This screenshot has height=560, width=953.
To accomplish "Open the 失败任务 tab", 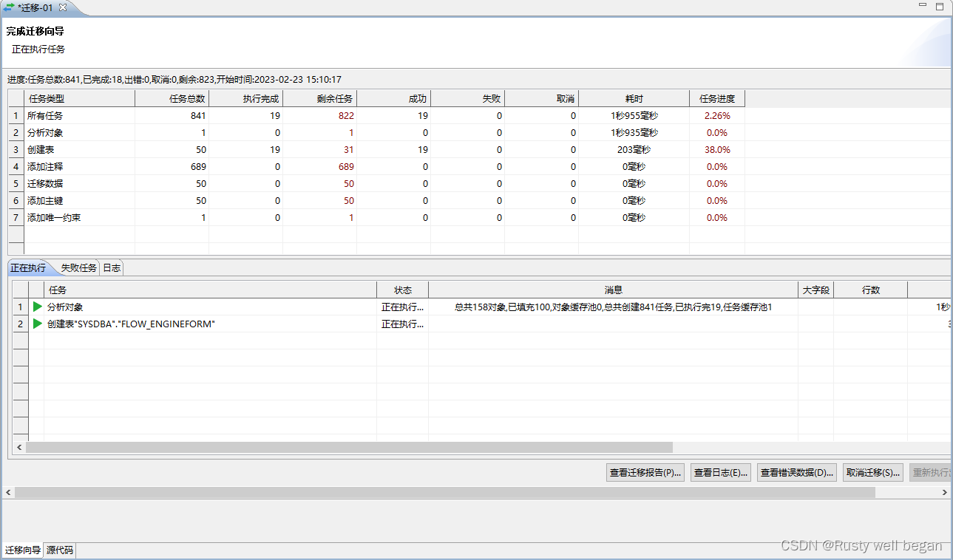I will coord(78,267).
